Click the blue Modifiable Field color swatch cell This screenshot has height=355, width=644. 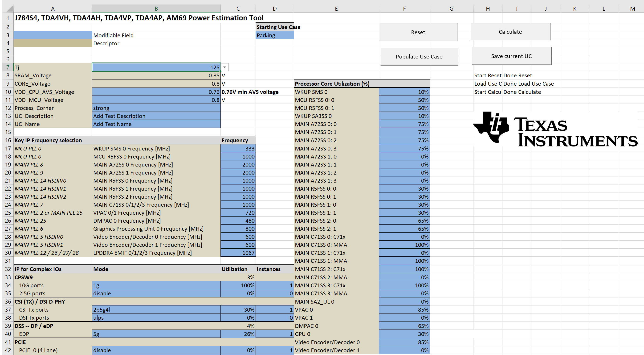coord(53,35)
